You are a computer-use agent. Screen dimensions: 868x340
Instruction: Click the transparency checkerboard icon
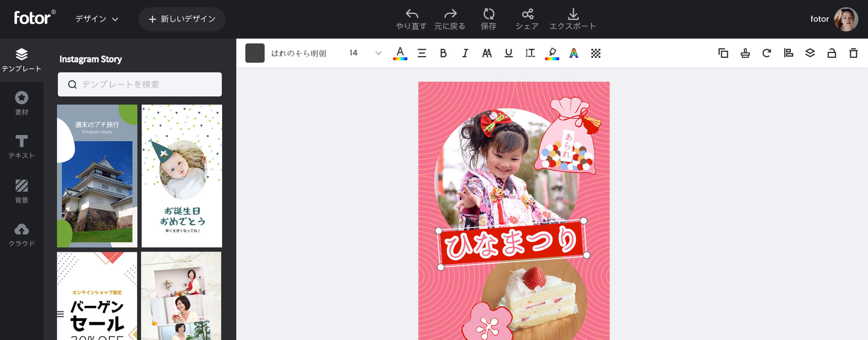tap(596, 53)
